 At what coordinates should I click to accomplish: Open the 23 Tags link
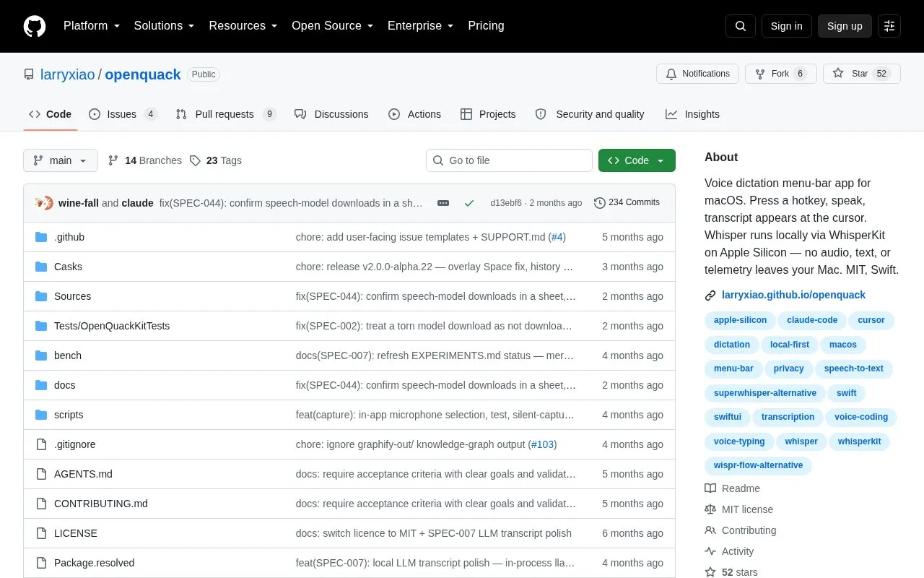click(216, 160)
